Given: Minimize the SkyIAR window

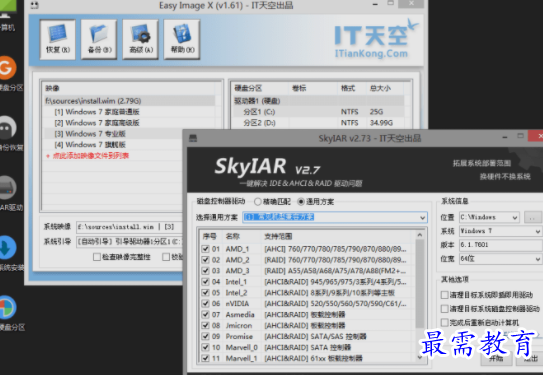Looking at the screenshot, I should (x=505, y=137).
